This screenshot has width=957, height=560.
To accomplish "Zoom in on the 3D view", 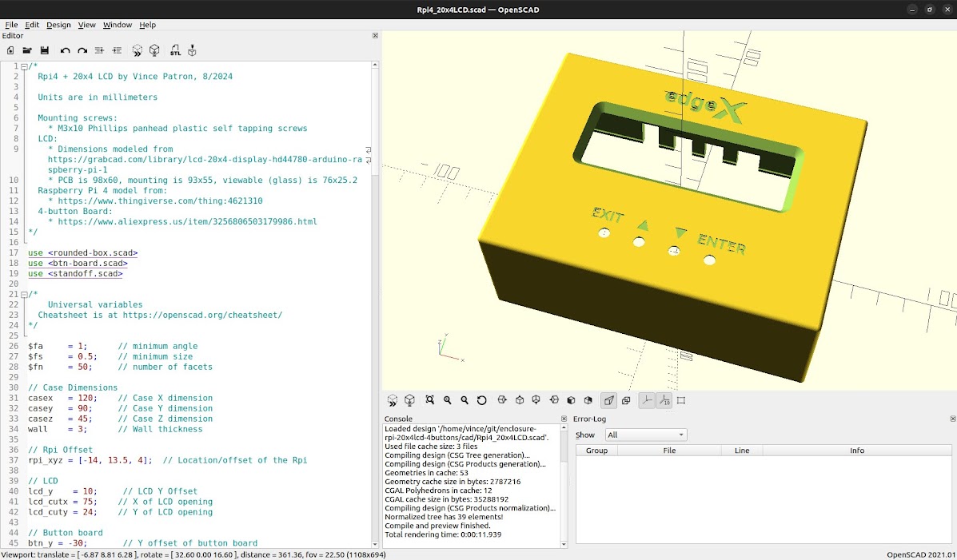I will tap(448, 400).
